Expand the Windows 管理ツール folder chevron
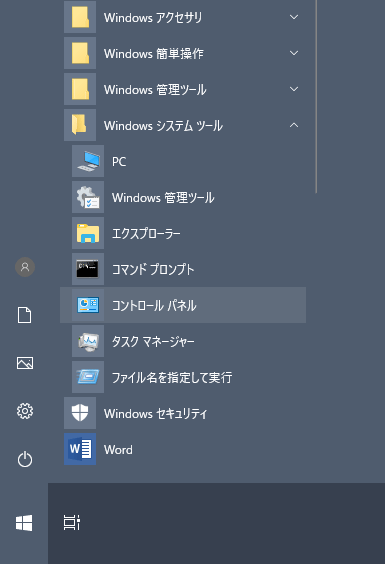Image resolution: width=385 pixels, height=564 pixels. click(x=294, y=89)
